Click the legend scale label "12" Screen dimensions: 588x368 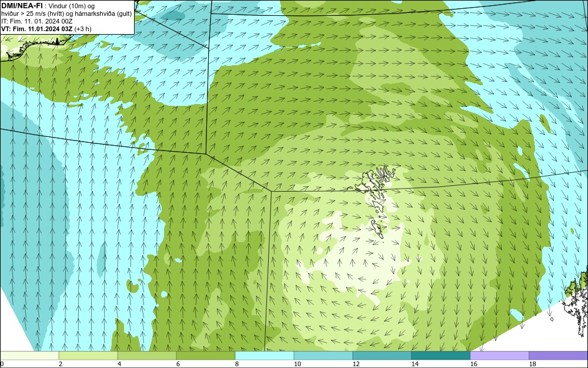click(356, 364)
